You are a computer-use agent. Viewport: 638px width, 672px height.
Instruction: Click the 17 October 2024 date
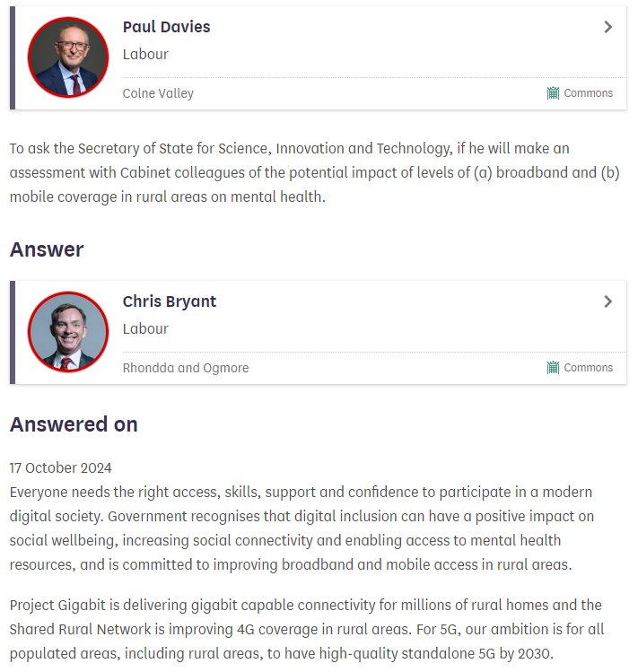coord(61,467)
